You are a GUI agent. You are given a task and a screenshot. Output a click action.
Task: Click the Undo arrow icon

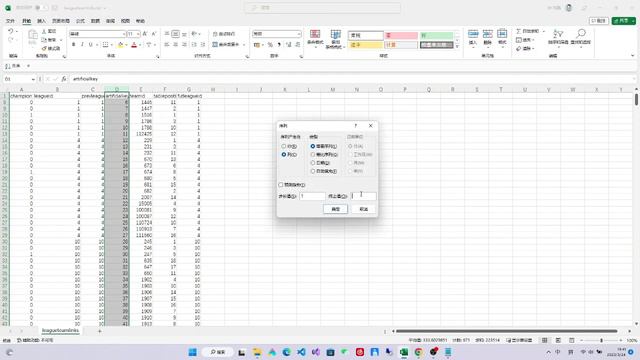click(x=11, y=31)
